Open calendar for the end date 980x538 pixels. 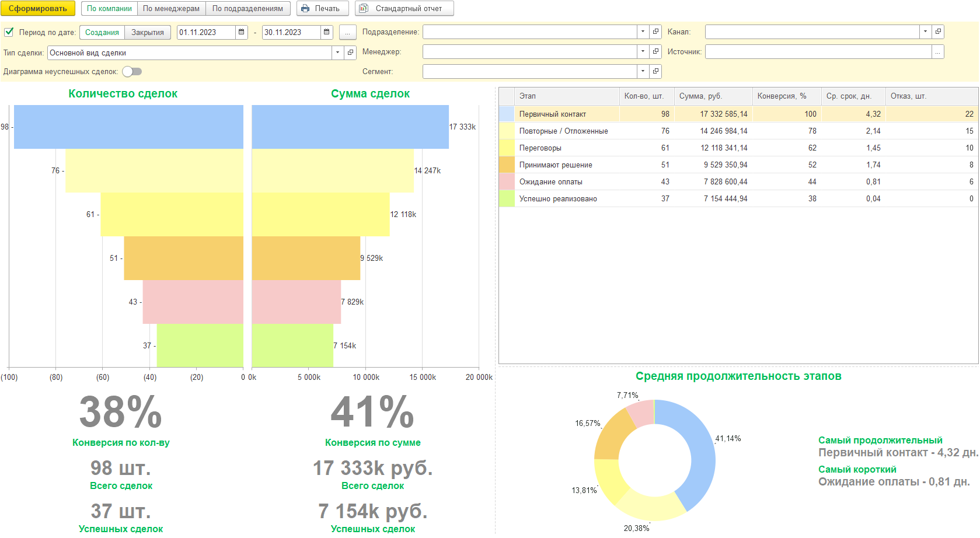[x=327, y=32]
